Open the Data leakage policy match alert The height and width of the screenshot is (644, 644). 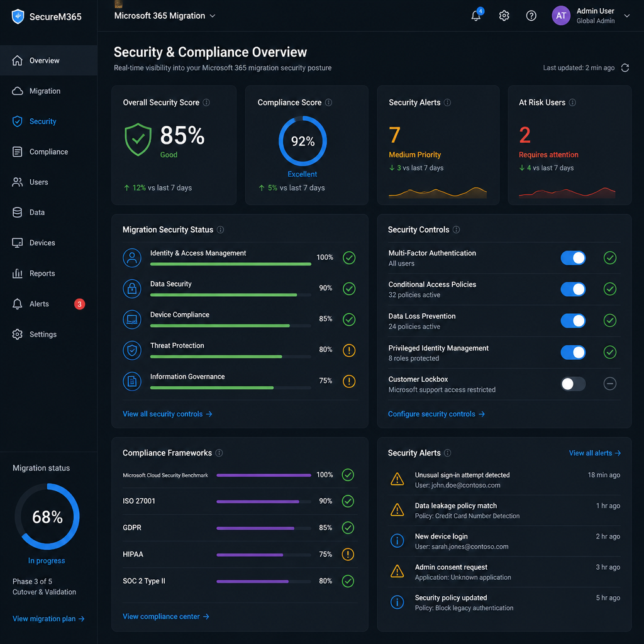[x=504, y=511]
